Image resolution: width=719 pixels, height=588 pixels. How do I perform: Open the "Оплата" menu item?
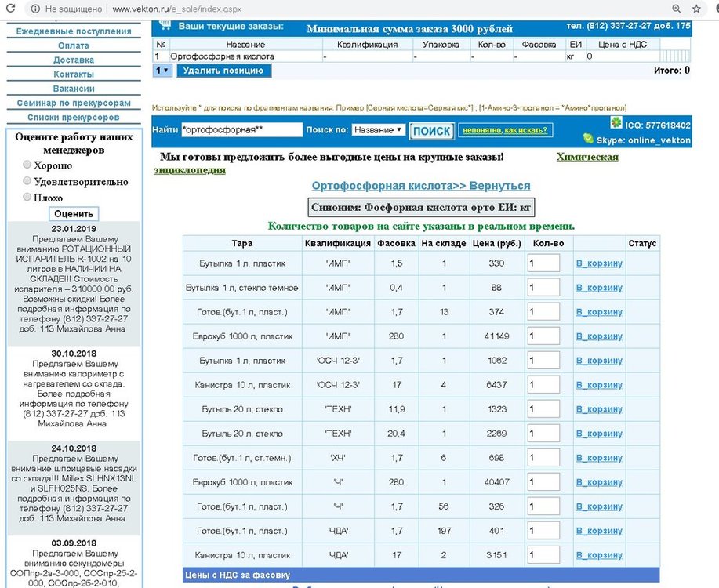(x=74, y=46)
